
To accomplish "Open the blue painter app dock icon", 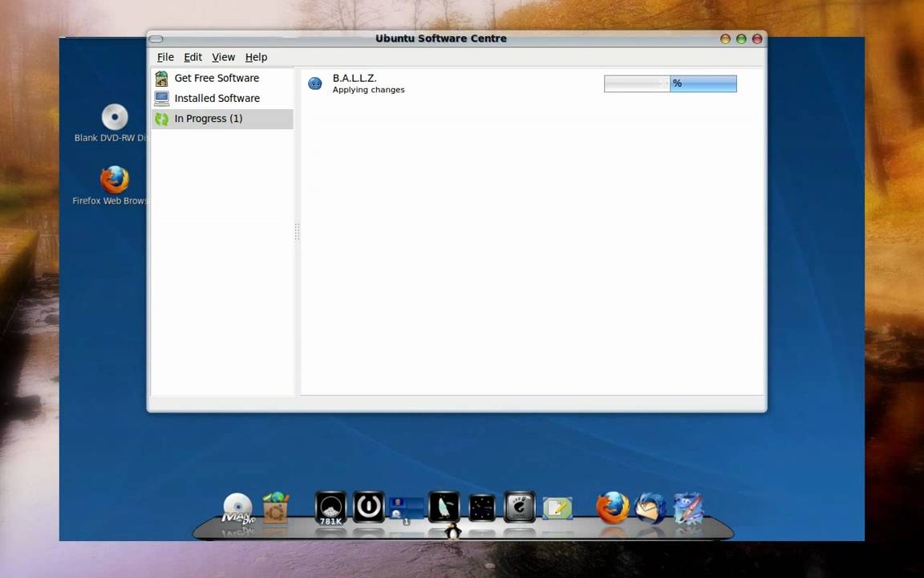I will pos(687,508).
